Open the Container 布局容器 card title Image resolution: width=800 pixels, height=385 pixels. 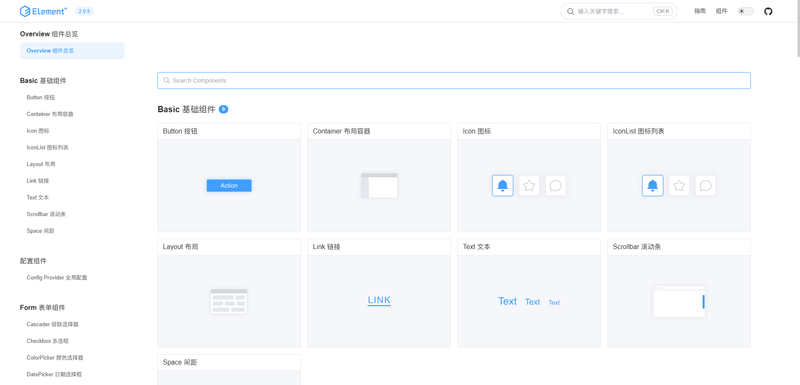pos(341,132)
